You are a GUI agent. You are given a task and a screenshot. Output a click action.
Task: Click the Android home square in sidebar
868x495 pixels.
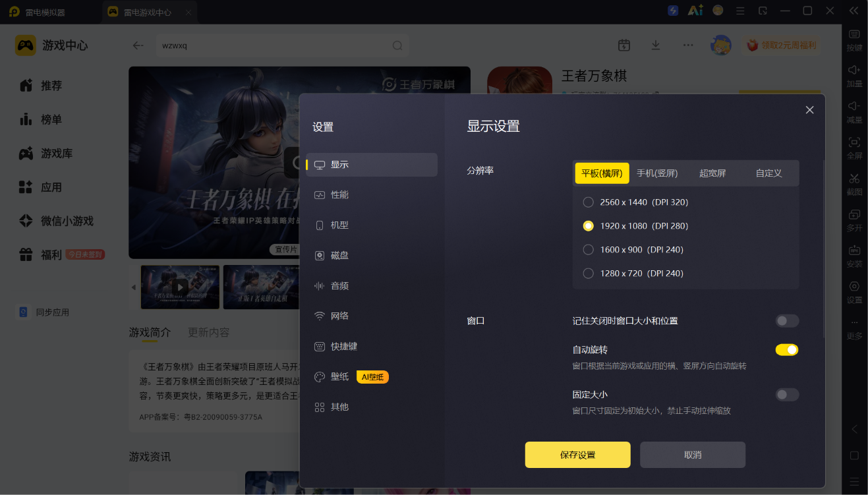(855, 455)
